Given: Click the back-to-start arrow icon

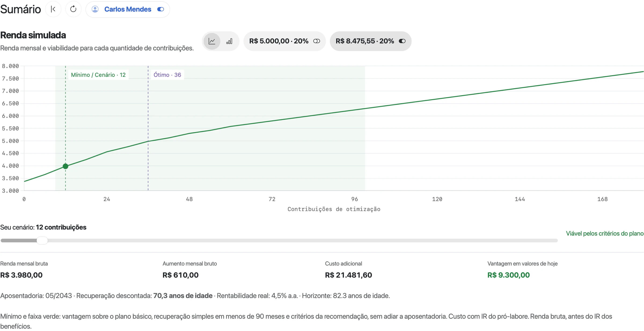Looking at the screenshot, I should coord(53,9).
